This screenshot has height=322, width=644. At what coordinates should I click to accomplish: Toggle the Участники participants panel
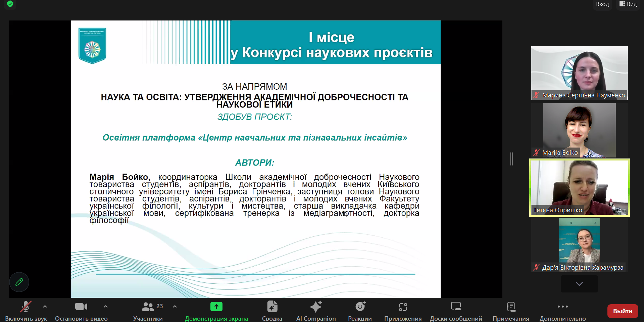148,307
